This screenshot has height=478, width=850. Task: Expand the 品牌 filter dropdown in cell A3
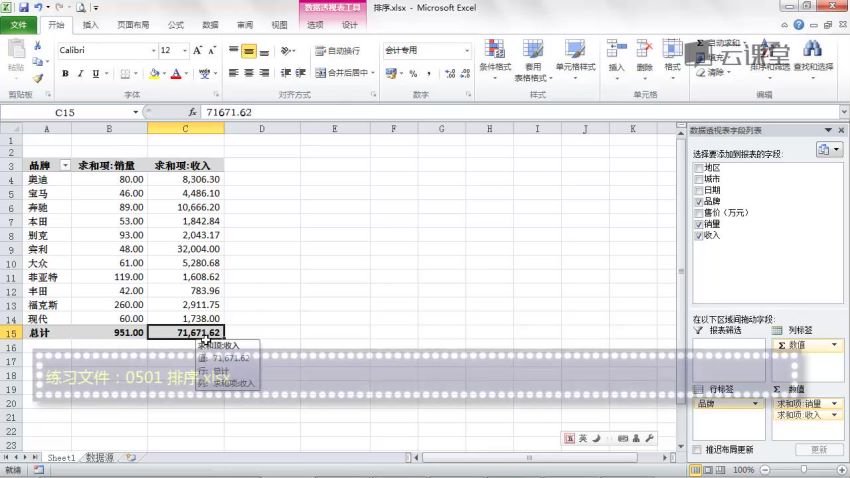click(x=65, y=165)
